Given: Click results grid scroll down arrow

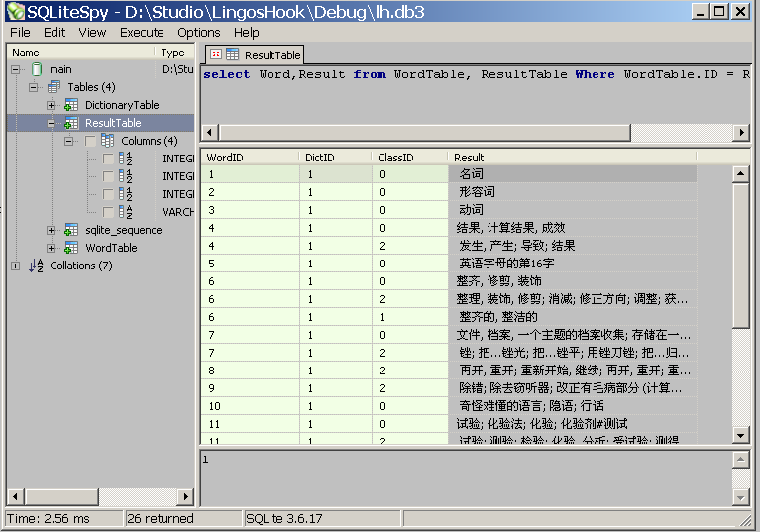Looking at the screenshot, I should (x=741, y=435).
